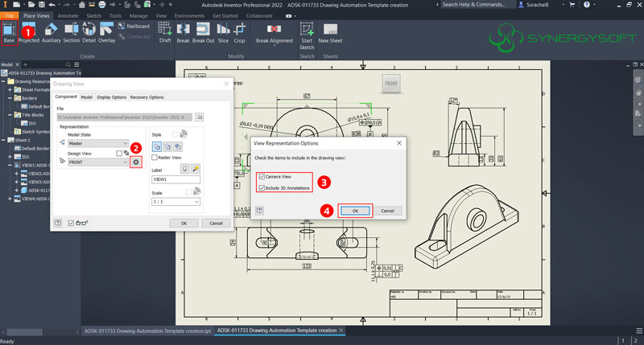Search the Model browser magnifier icon

click(x=68, y=64)
